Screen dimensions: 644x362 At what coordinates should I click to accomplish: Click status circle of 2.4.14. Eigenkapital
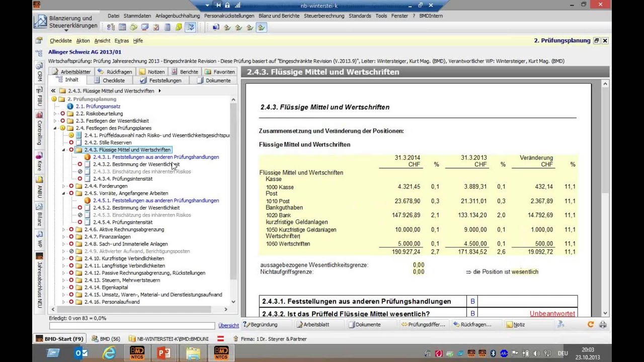[x=71, y=288]
